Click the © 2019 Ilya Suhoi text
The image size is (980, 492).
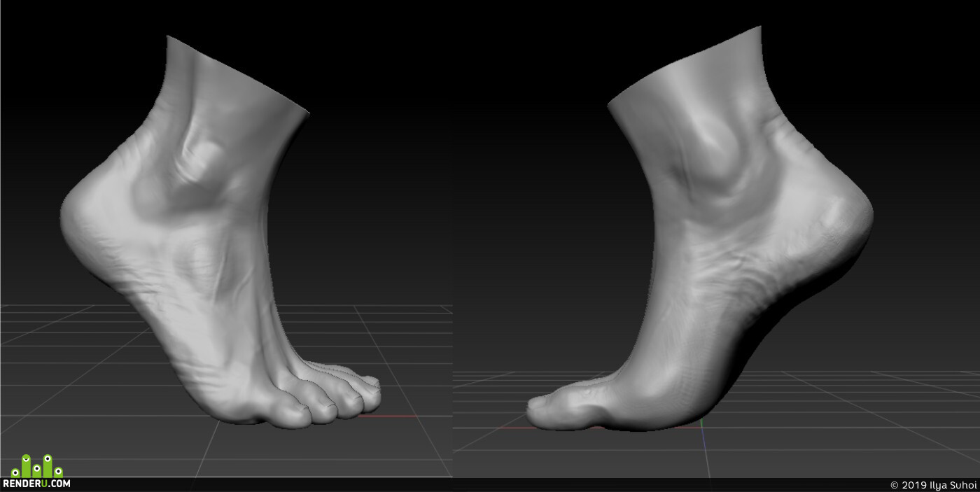pos(933,484)
